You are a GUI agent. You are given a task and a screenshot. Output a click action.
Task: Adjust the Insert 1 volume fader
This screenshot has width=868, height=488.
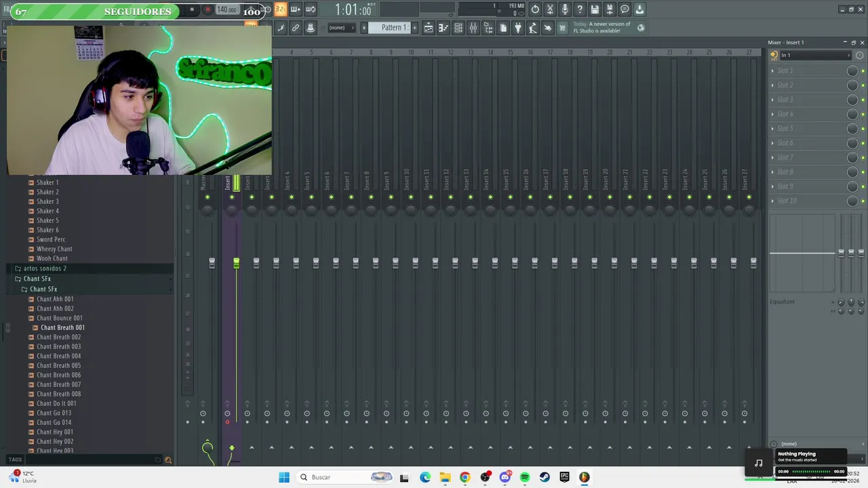tap(236, 262)
